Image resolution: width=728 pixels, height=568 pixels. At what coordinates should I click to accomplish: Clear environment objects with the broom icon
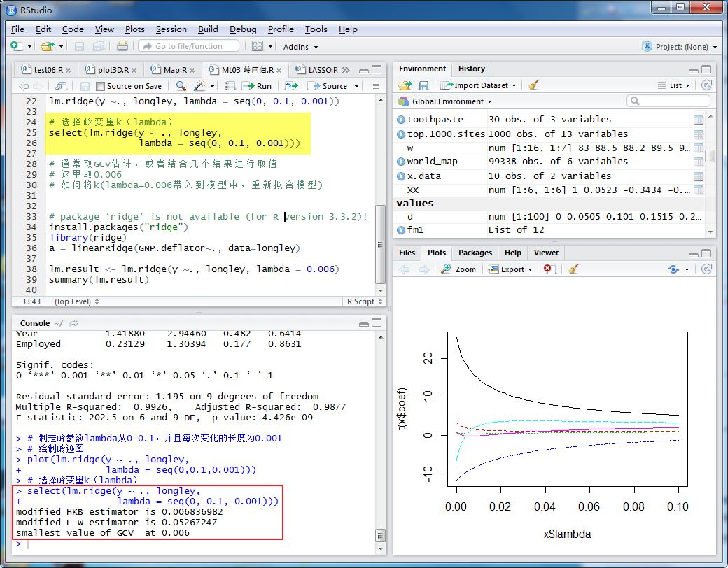534,85
